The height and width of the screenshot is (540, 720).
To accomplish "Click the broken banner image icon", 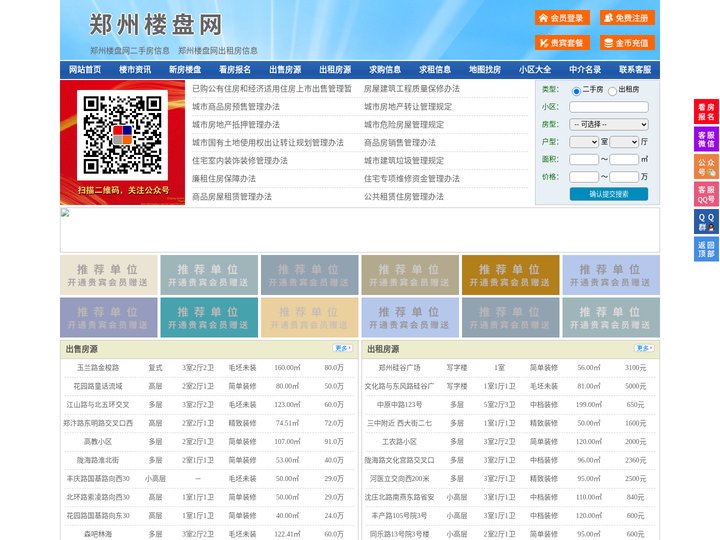I will (65, 213).
